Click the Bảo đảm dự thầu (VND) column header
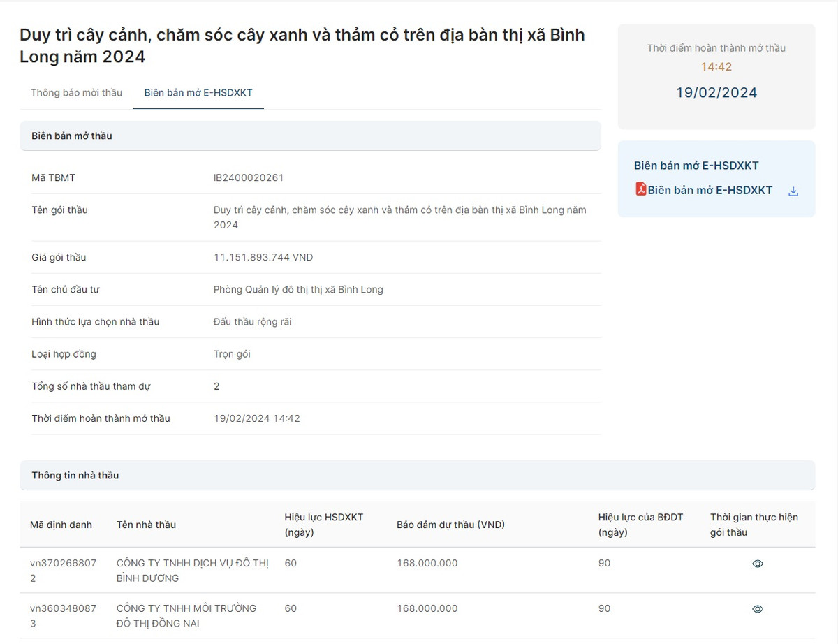 [x=450, y=525]
